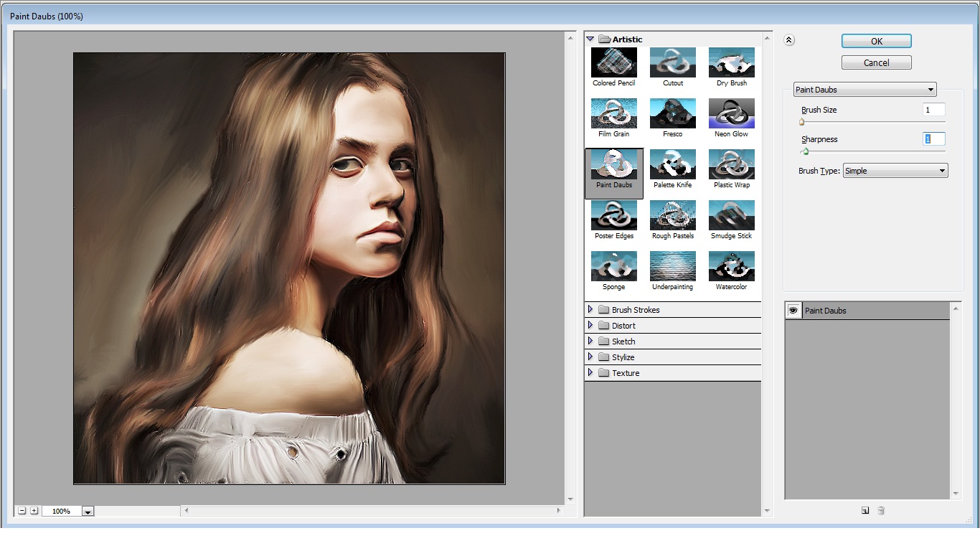Viewport: 980px width, 551px height.
Task: Click the Brush Size value field
Action: (933, 110)
